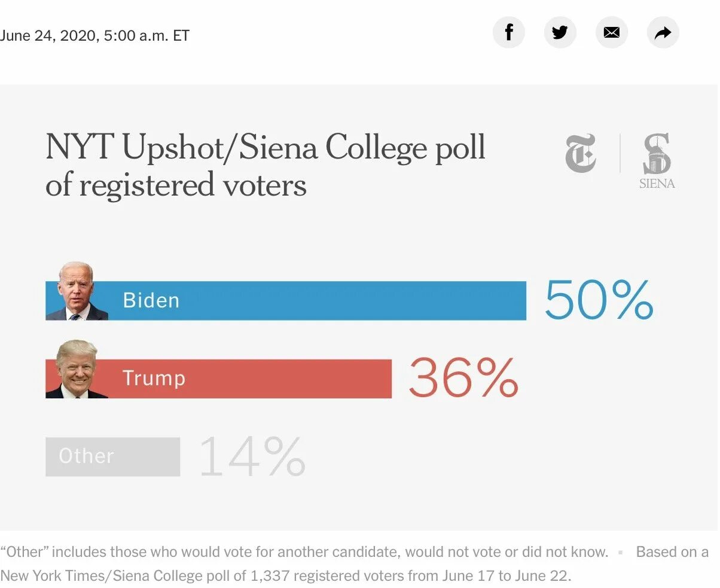Click the poll chart title

tap(265, 165)
